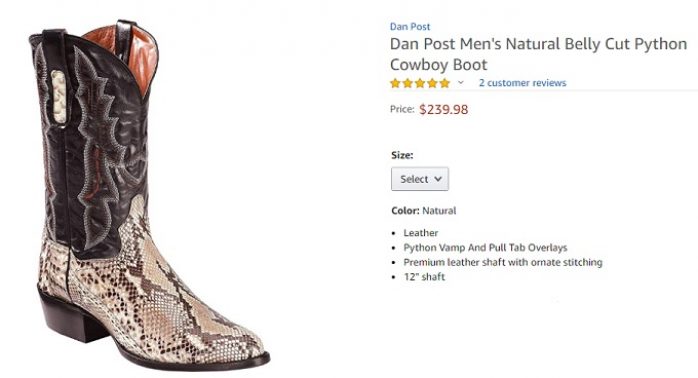698x378 pixels.
Task: Click Premium leather shaft with ornate stitching text
Action: click(503, 262)
